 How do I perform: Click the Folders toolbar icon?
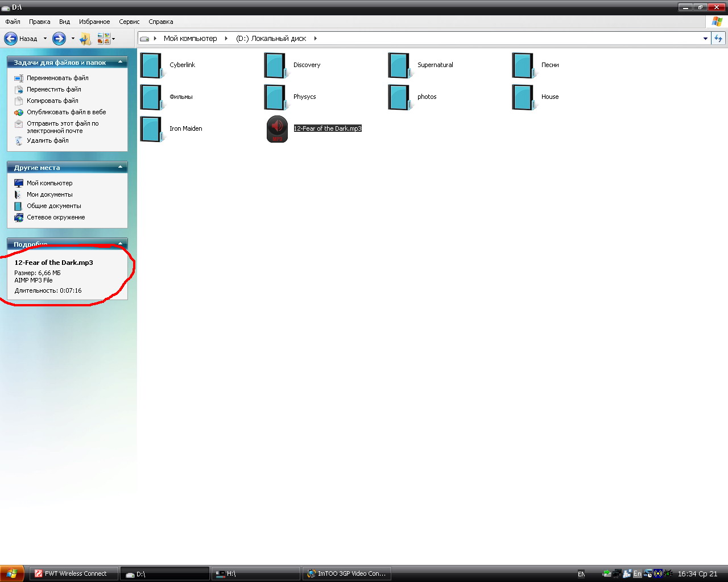85,39
